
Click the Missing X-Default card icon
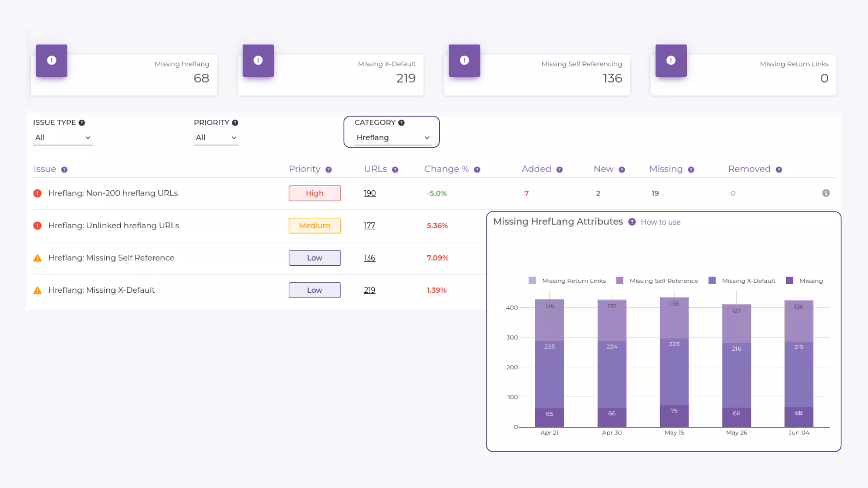[258, 60]
